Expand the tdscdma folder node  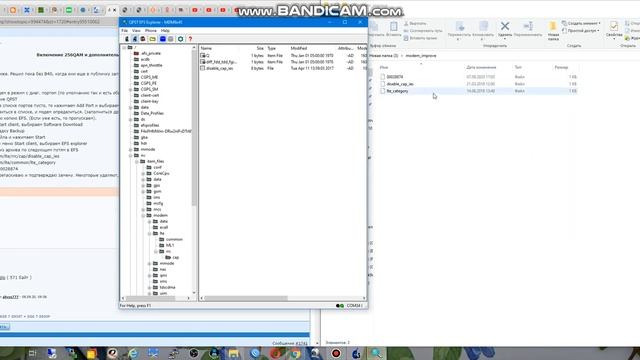[150, 288]
